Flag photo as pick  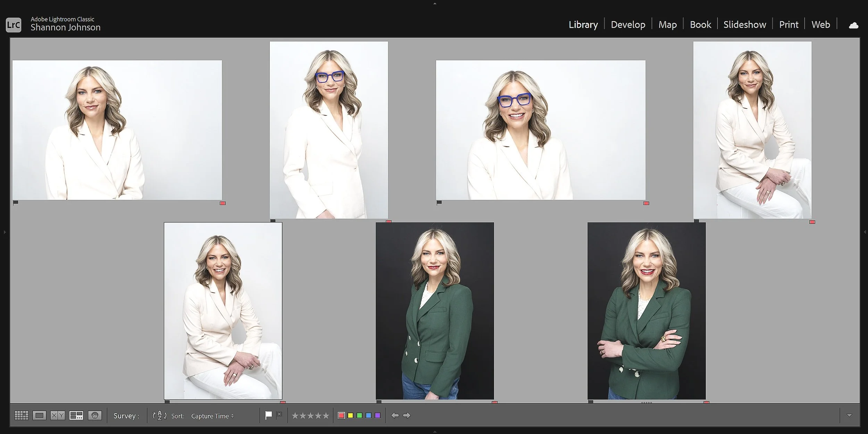pos(268,415)
